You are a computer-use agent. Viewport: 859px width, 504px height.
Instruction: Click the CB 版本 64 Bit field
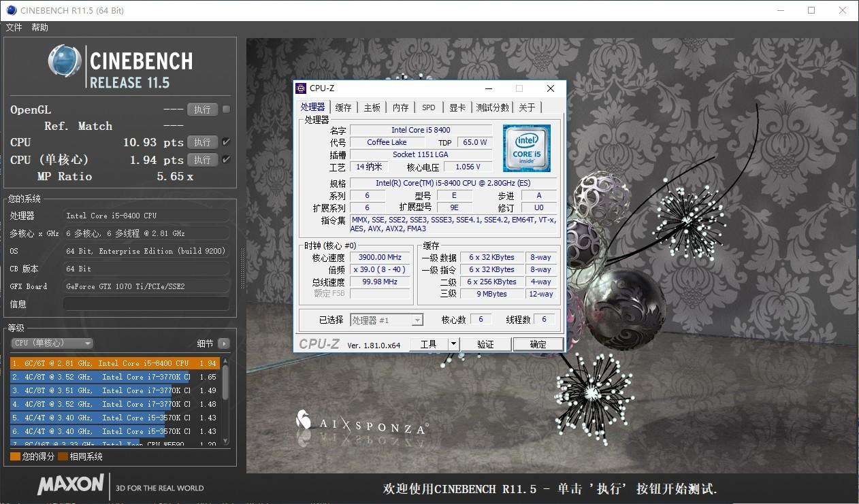(146, 269)
